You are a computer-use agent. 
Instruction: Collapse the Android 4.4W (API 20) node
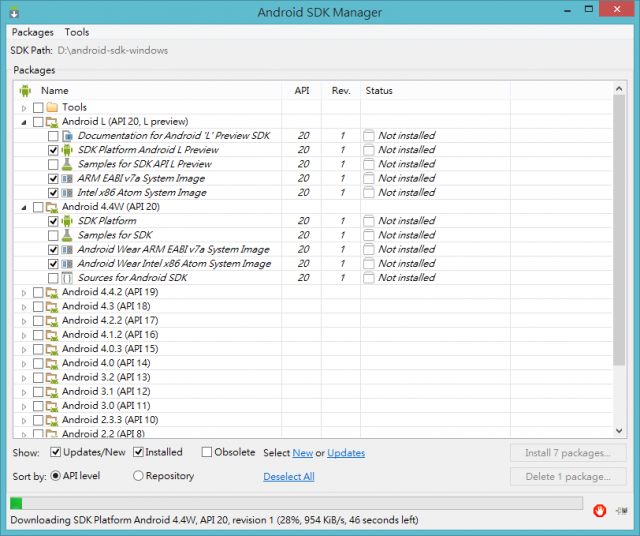[24, 208]
